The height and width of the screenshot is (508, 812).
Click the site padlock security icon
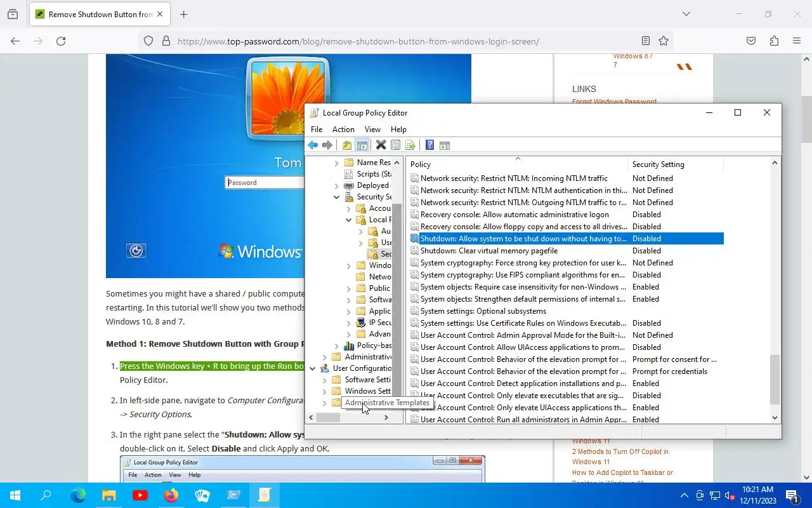pos(166,41)
